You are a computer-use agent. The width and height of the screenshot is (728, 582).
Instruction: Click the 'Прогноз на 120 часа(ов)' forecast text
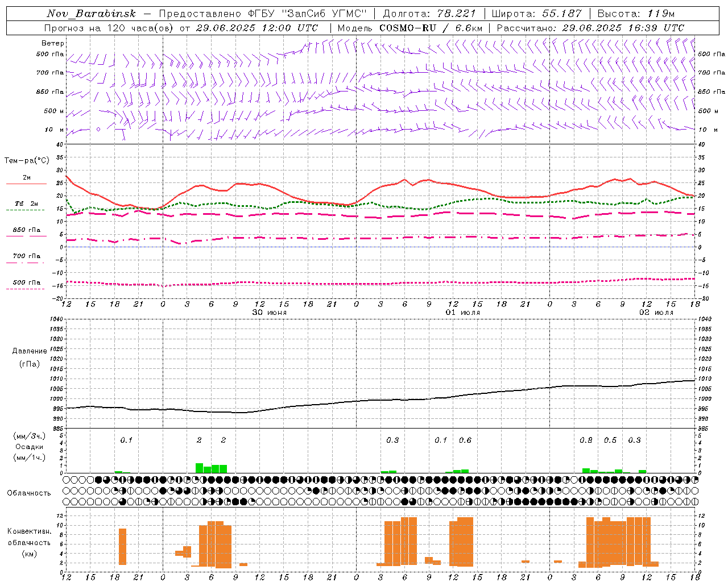109,28
